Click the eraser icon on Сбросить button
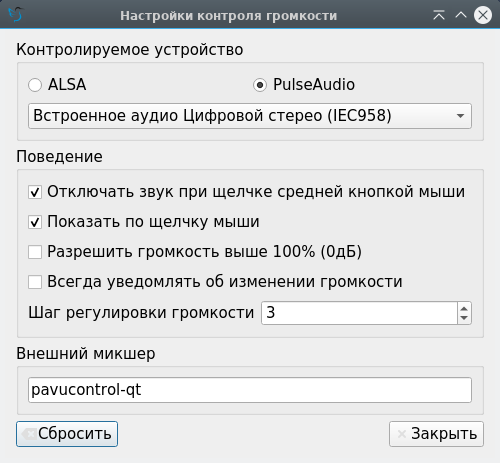Image resolution: width=500 pixels, height=463 pixels. (x=29, y=434)
